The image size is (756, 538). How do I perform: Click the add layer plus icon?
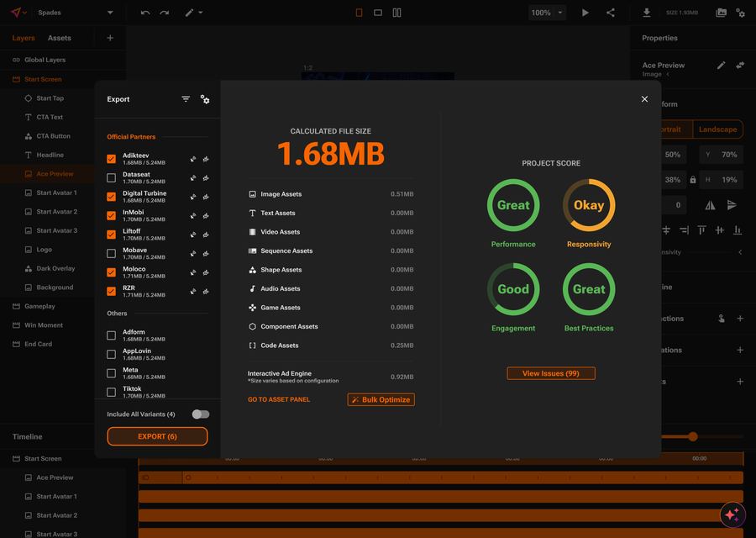(110, 38)
